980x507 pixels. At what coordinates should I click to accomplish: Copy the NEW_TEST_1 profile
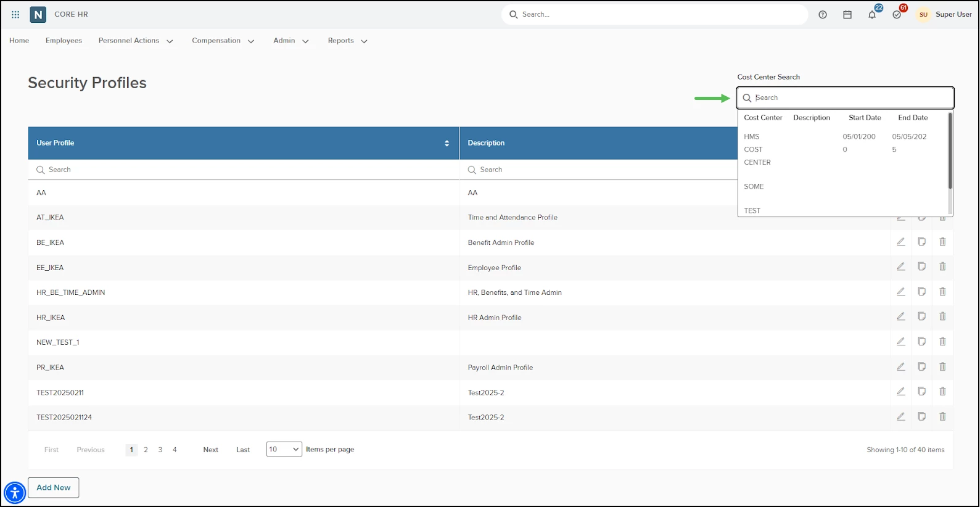click(922, 341)
